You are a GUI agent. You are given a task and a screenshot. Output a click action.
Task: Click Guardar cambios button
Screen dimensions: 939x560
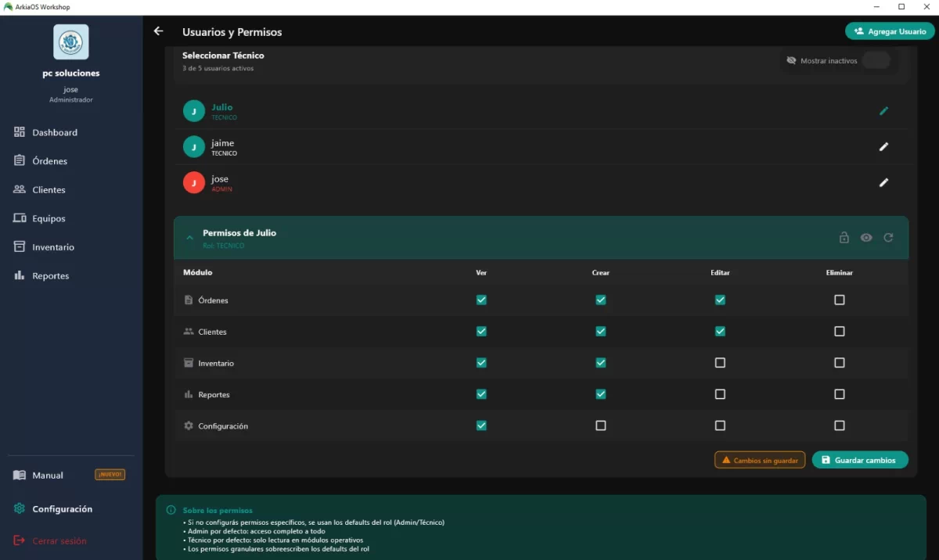[860, 460]
